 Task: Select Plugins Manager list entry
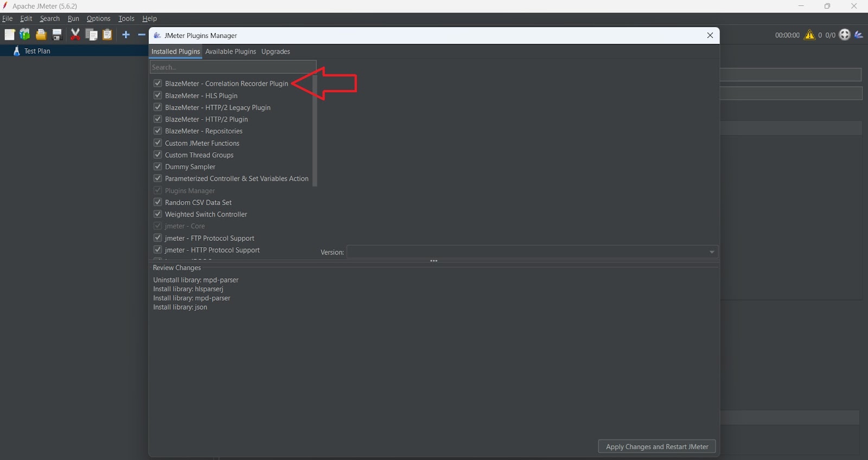(x=190, y=190)
